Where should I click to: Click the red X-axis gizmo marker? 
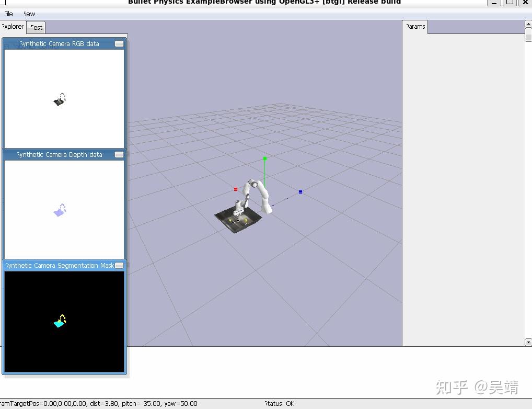235,189
